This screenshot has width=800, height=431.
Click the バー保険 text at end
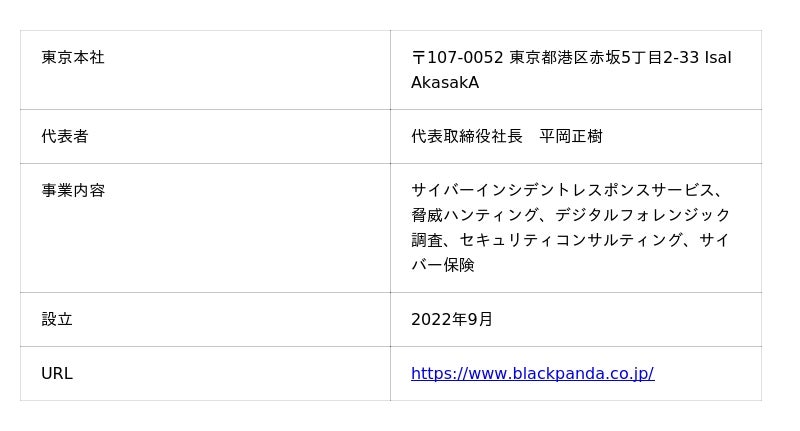[443, 265]
